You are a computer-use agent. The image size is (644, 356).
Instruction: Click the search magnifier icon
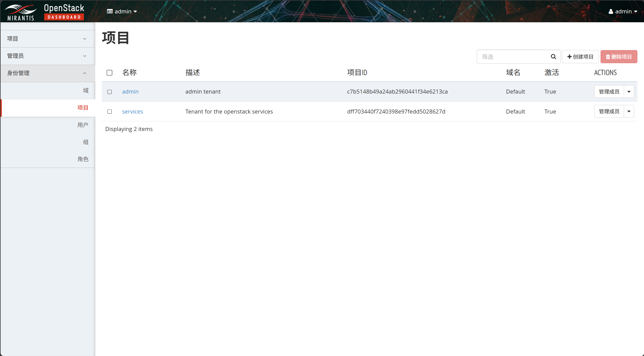click(553, 57)
